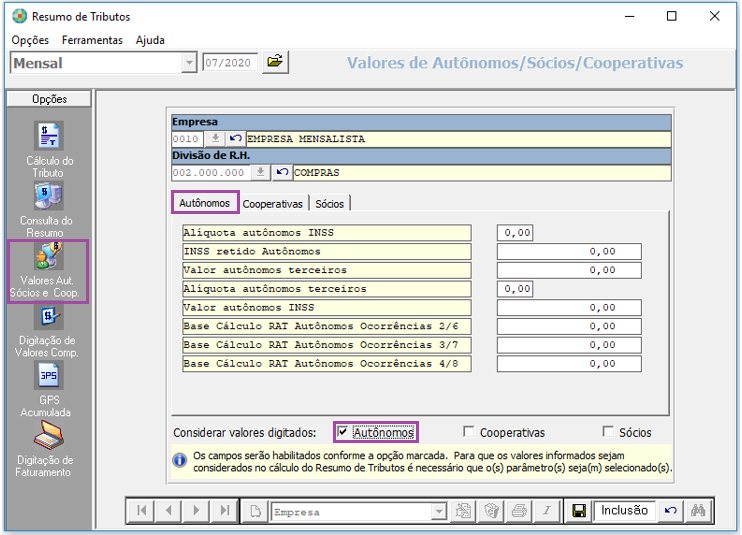The width and height of the screenshot is (742, 535).
Task: Click EMPRESA MENSALISTA name text
Action: click(306, 139)
